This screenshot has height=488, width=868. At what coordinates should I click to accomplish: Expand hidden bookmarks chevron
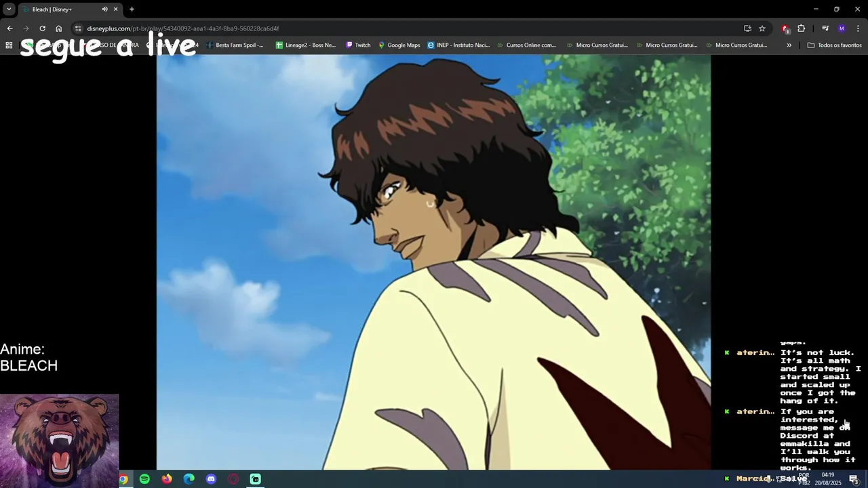click(x=789, y=45)
